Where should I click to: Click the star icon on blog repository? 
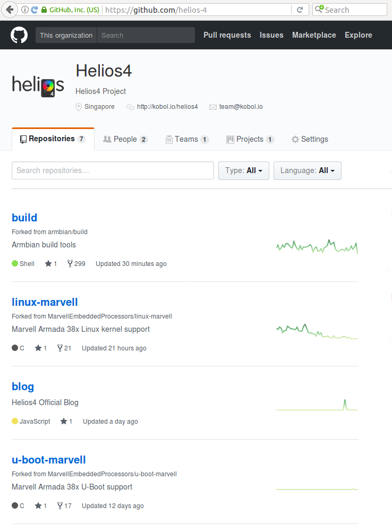pos(63,421)
